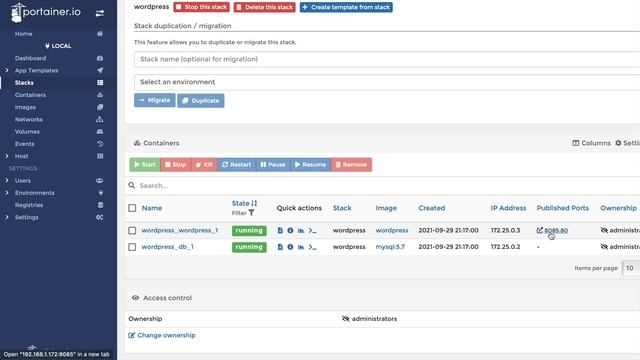
Task: Check the wordpress_db_1 row checkbox
Action: click(132, 247)
